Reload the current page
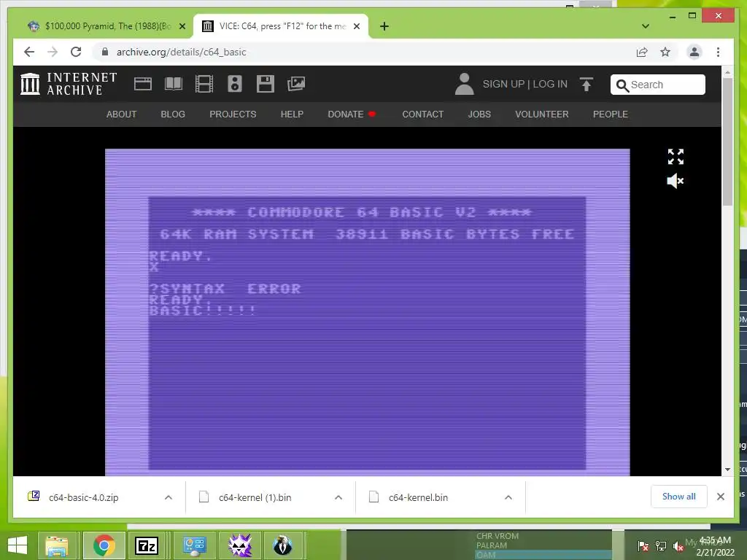 tap(76, 52)
